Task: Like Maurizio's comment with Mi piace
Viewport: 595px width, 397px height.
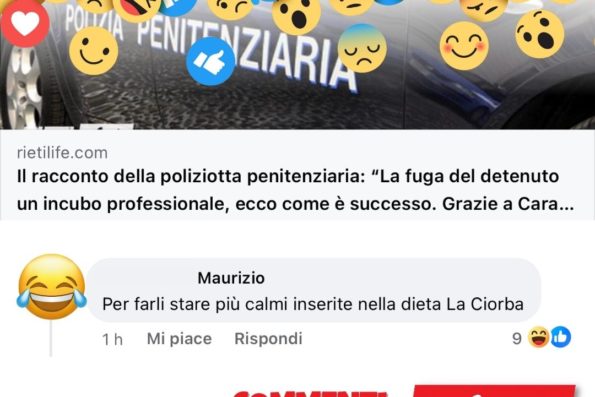Action: pos(179,339)
